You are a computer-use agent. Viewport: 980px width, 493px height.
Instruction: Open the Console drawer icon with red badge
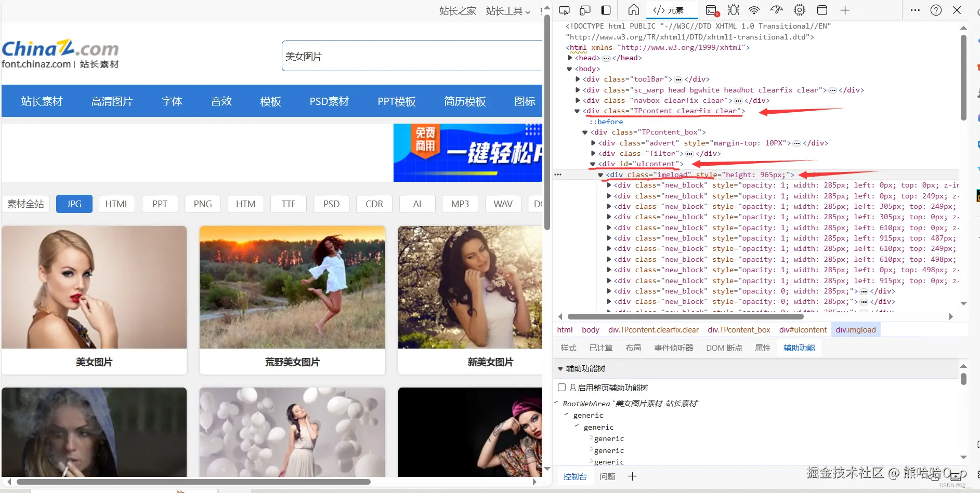[711, 10]
